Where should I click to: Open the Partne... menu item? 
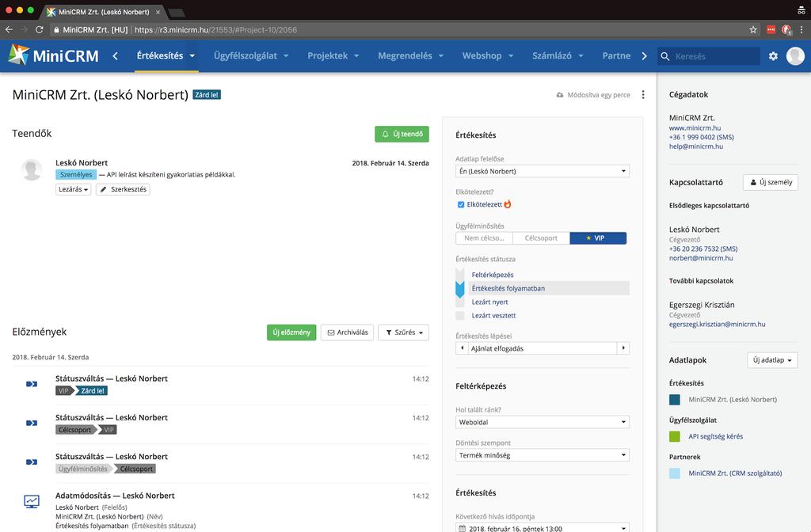point(616,56)
